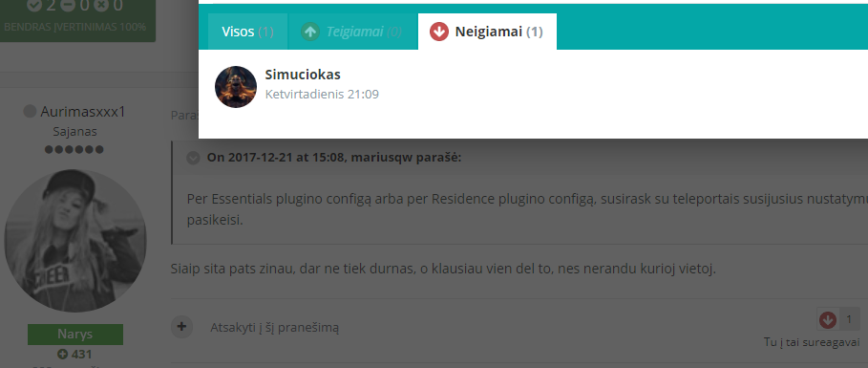Open the Teigiamai tab

(x=352, y=32)
